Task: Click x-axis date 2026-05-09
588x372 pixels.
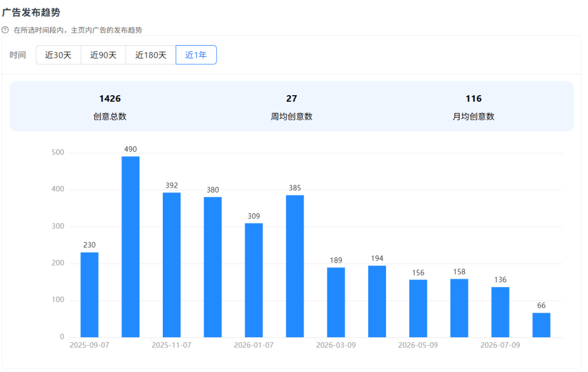Action: coord(418,345)
